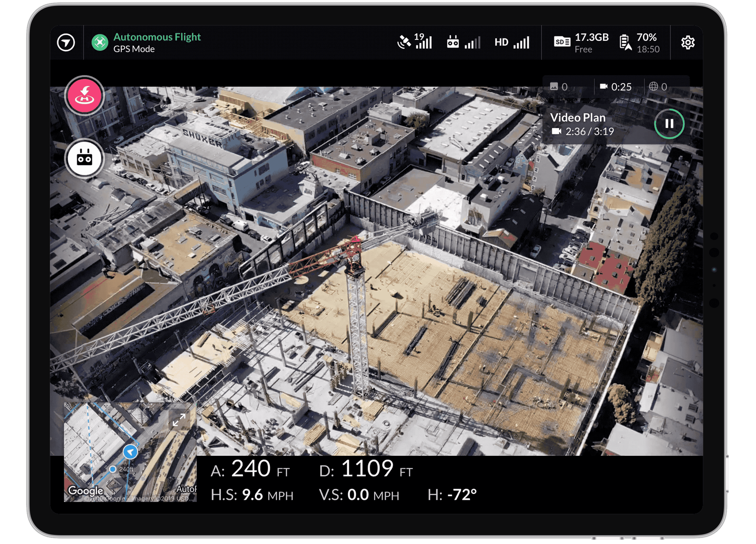Tap the HD signal strength bars
756x544 pixels.
pyautogui.click(x=521, y=43)
